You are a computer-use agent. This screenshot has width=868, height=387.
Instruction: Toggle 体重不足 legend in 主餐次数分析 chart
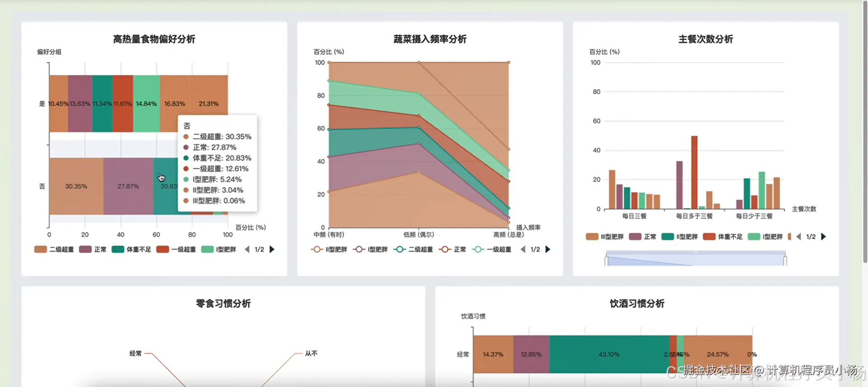723,237
